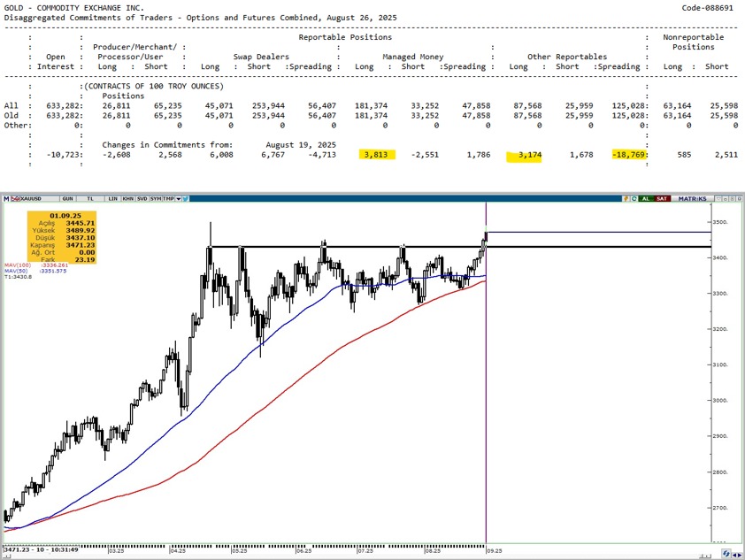Toggle the SYM button in chart toolbar
The image size is (745, 560).
156,198
